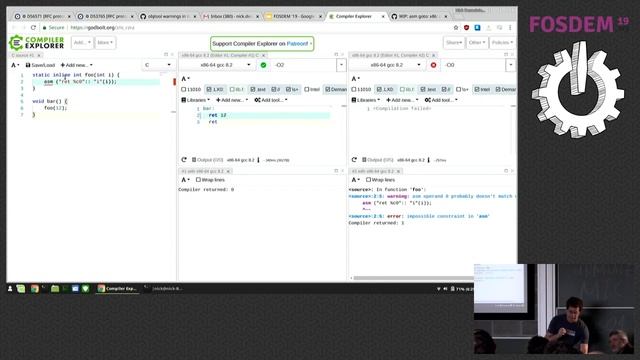640x360 pixels.
Task: Switch to the Inbox Gmail tab
Action: pyautogui.click(x=230, y=16)
